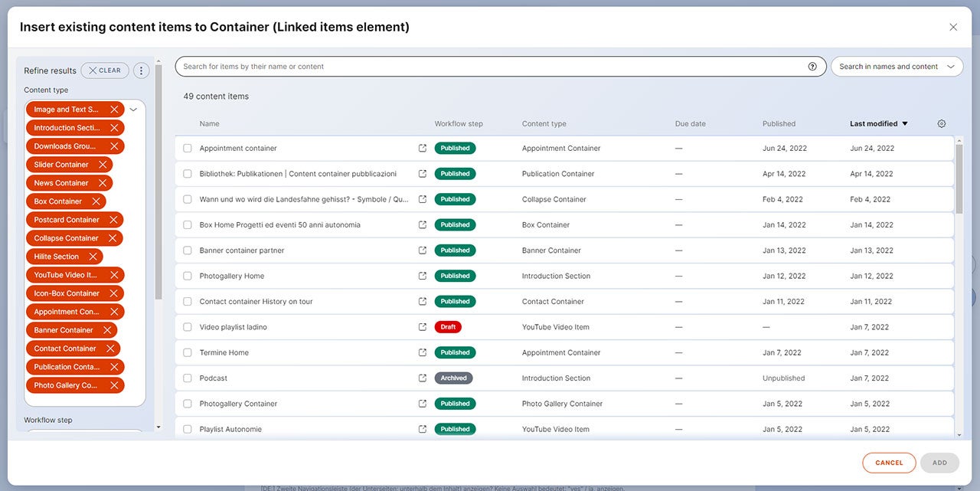Clear all refine results filters
Viewport: 980px width, 491px height.
pyautogui.click(x=105, y=70)
